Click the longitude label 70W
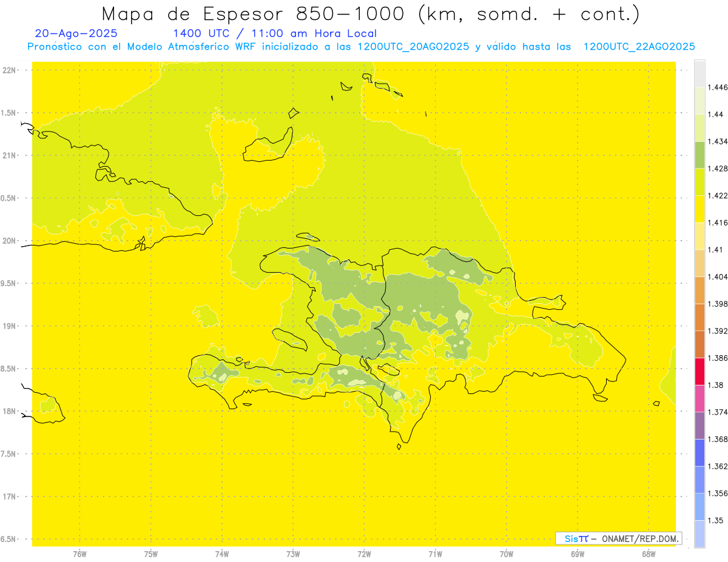This screenshot has width=728, height=562. [x=507, y=555]
